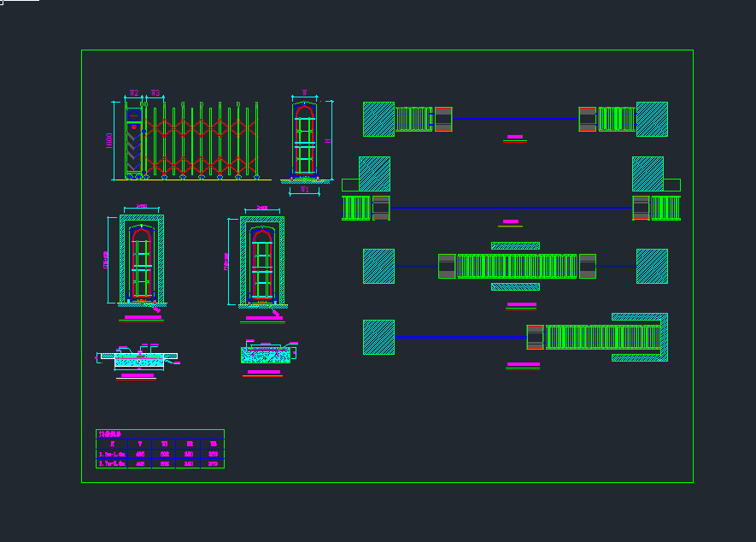756x542 pixels.
Task: Select the gate motor head unit in elevation
Action: coord(134,141)
